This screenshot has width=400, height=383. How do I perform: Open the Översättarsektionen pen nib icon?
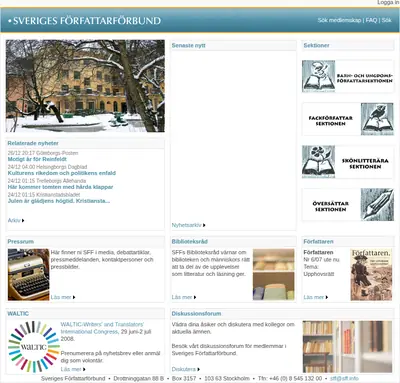[x=377, y=204]
